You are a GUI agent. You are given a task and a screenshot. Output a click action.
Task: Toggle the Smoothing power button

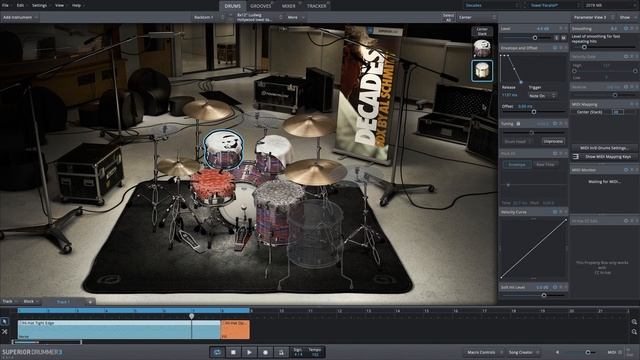(x=626, y=29)
